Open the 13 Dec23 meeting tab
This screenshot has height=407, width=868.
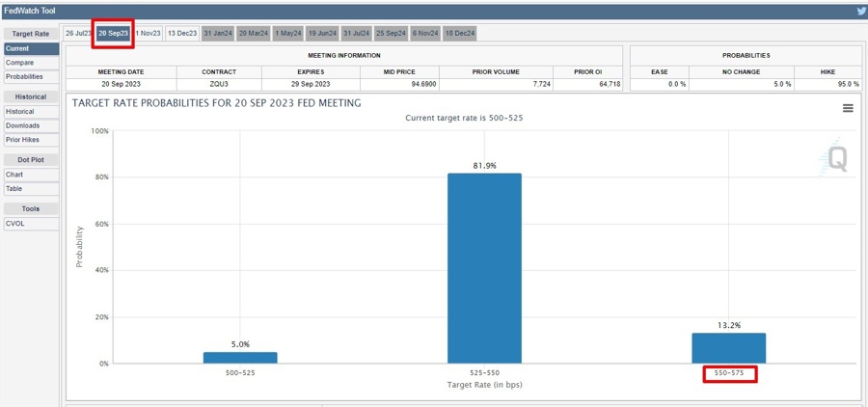click(181, 33)
